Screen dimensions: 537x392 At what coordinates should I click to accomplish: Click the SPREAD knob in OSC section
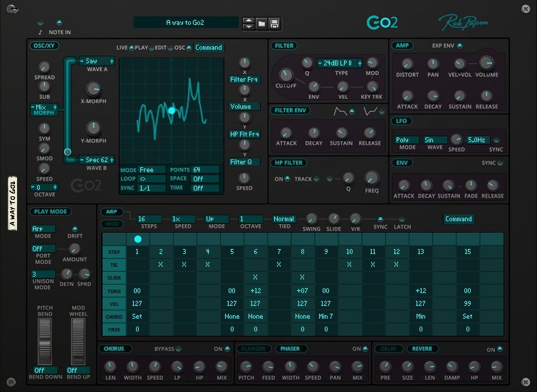[44, 67]
